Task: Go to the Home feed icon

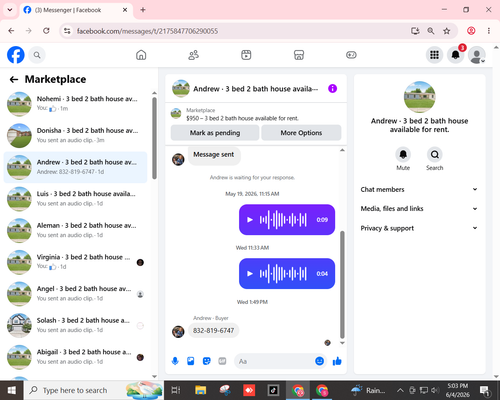Action: [x=141, y=55]
